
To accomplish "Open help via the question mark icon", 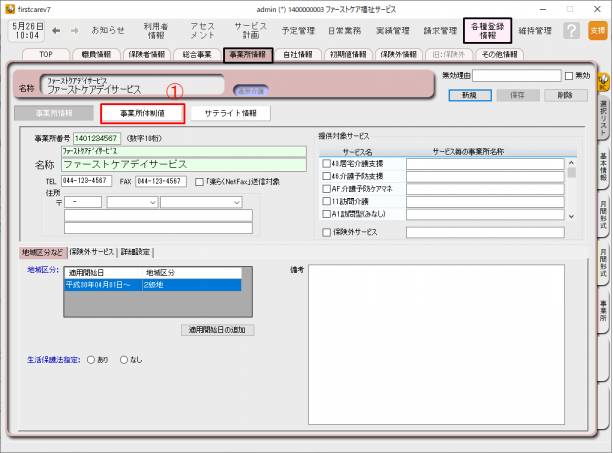I will pyautogui.click(x=570, y=31).
